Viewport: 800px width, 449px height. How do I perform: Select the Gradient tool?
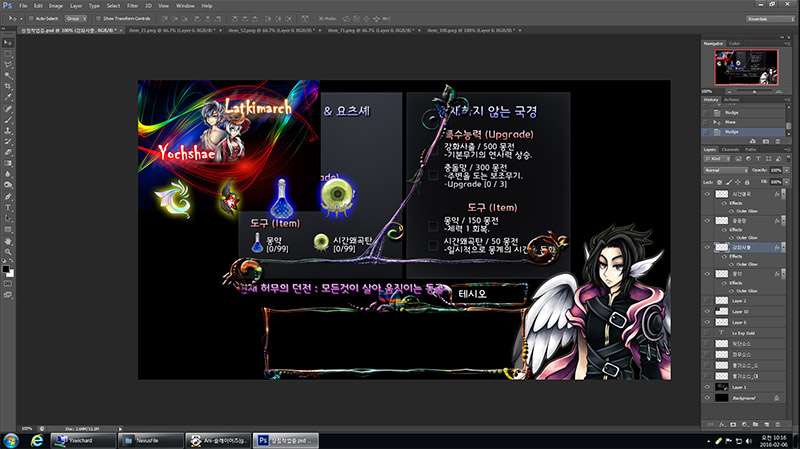tap(8, 163)
